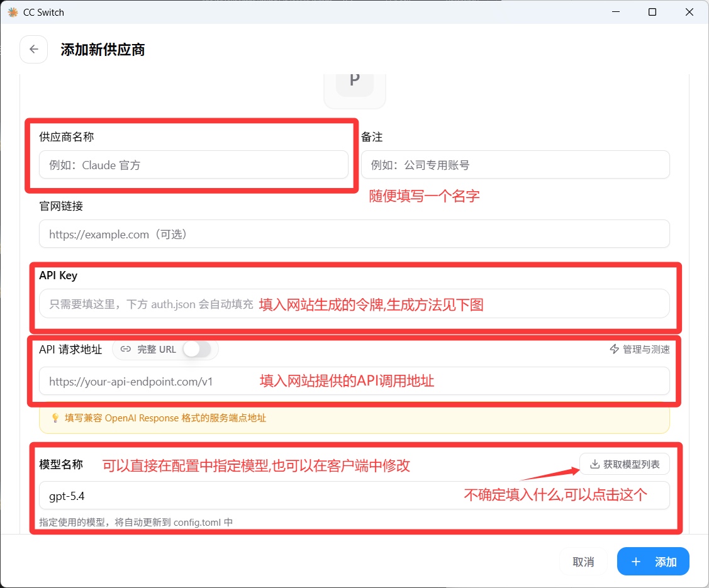Fetch models via 获取模型列表 button
The image size is (709, 588).
[x=625, y=464]
